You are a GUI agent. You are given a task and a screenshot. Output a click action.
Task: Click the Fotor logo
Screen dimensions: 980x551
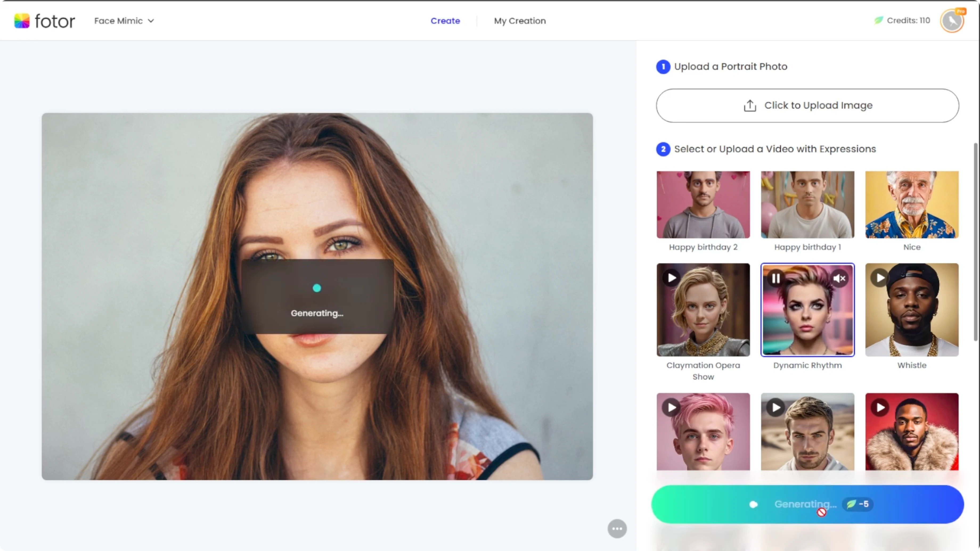[44, 21]
